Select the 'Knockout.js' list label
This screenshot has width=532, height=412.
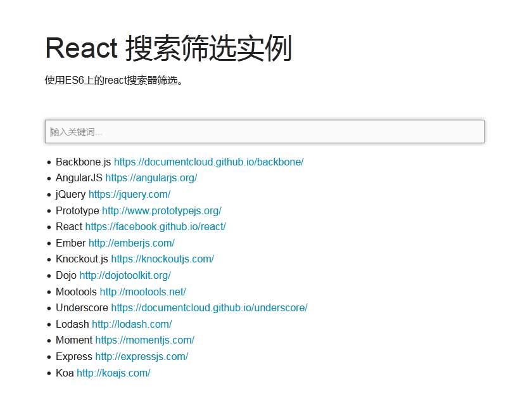click(x=82, y=259)
